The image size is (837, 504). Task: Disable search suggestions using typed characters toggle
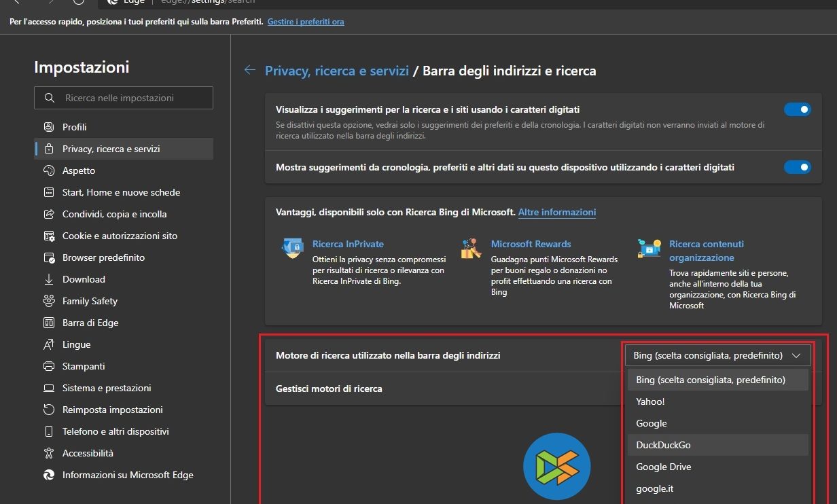[797, 109]
